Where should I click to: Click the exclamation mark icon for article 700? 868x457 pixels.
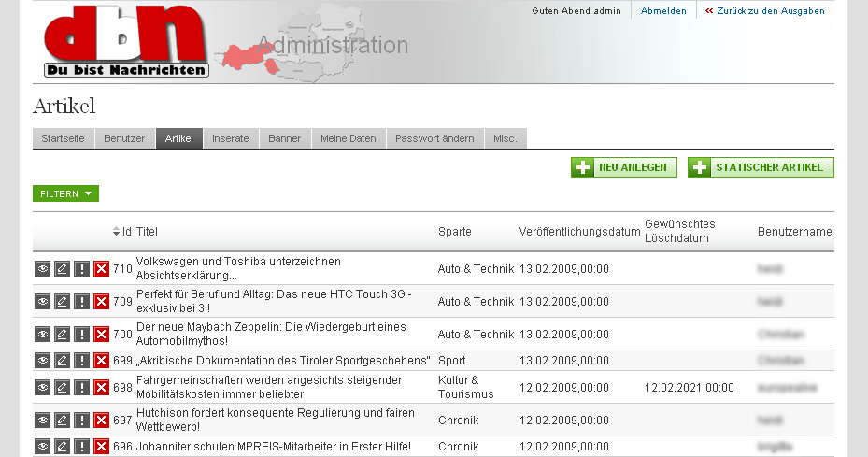tap(82, 335)
